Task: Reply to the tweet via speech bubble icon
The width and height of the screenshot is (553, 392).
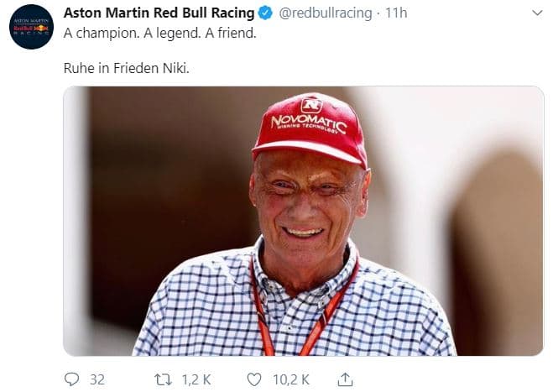Action: pyautogui.click(x=72, y=379)
